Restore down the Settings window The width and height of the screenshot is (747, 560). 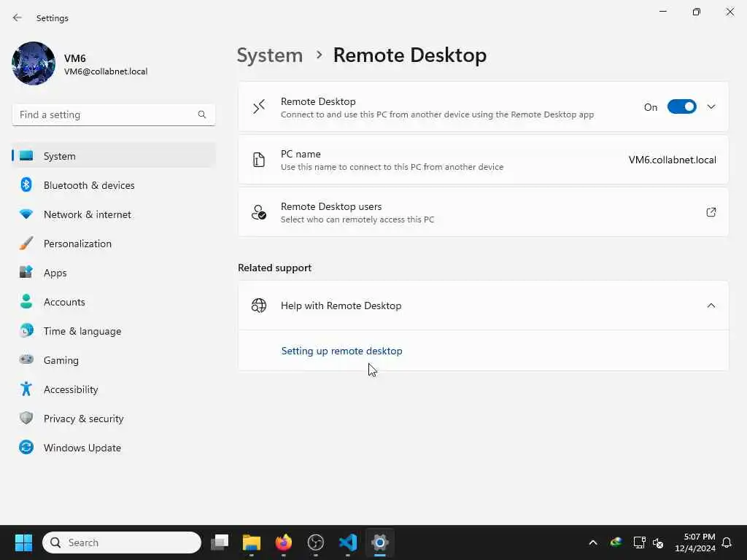[x=696, y=12]
